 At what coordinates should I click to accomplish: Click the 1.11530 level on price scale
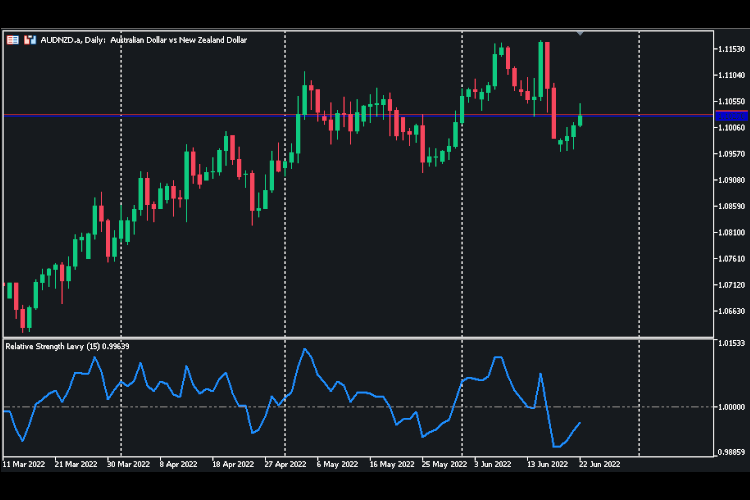(731, 49)
